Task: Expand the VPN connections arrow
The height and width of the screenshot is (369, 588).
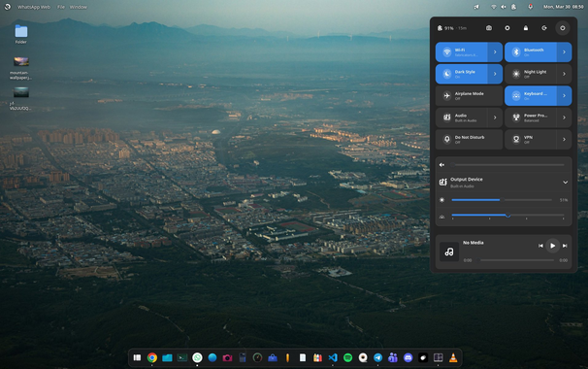Action: point(564,140)
